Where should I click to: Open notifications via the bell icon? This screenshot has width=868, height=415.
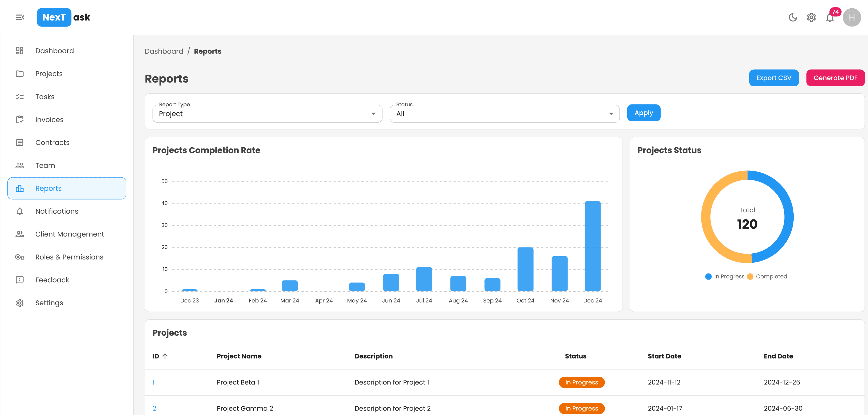point(830,17)
